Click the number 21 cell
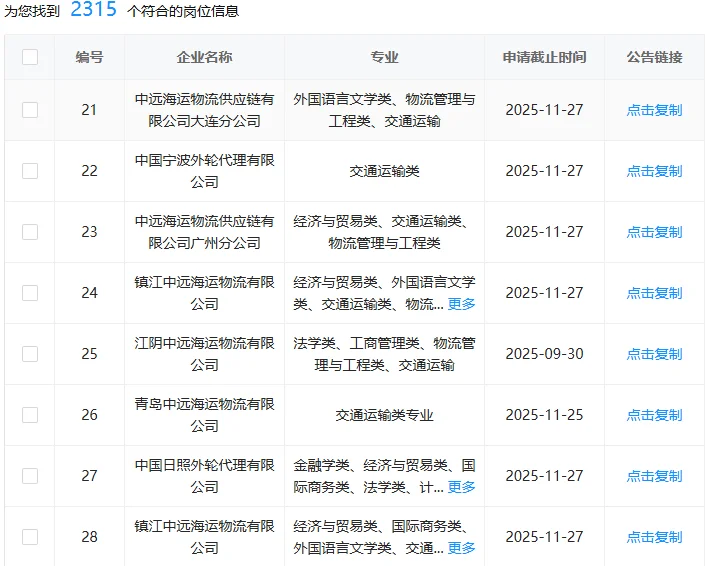 tap(89, 110)
